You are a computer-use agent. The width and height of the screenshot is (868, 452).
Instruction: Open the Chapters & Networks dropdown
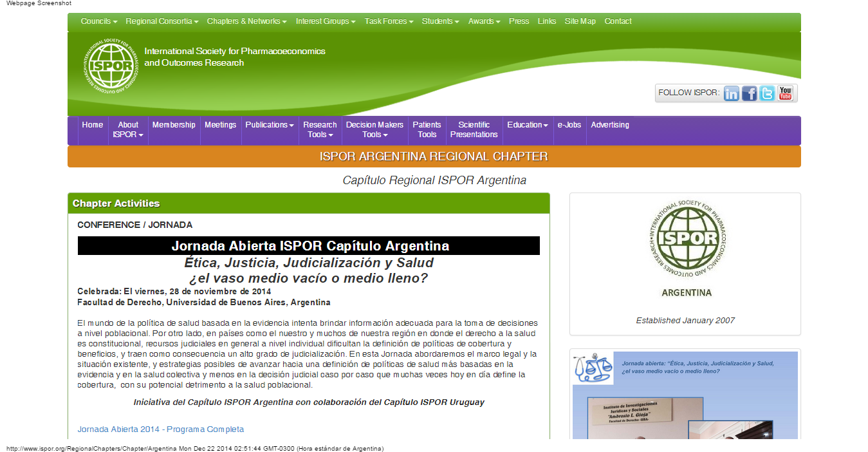tap(247, 21)
